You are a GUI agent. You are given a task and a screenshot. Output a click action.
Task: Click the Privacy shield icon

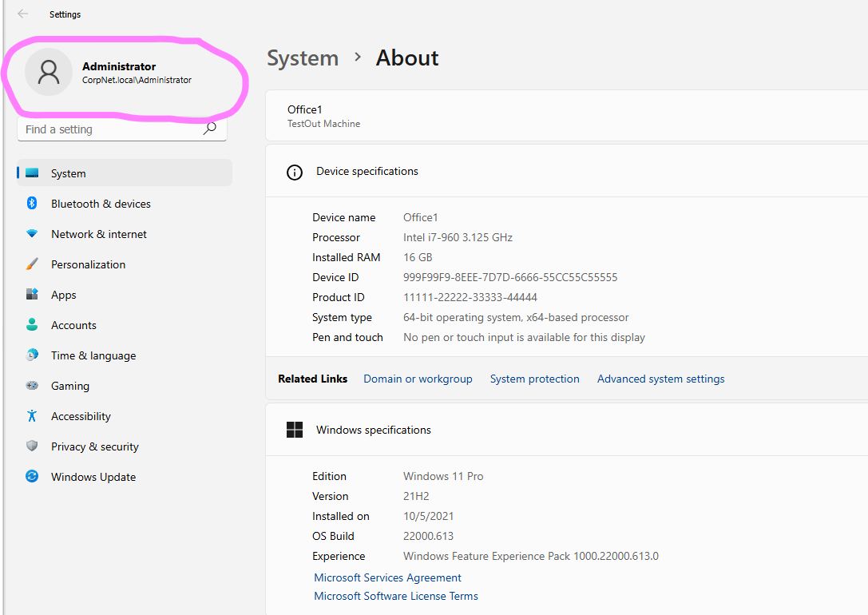click(32, 446)
